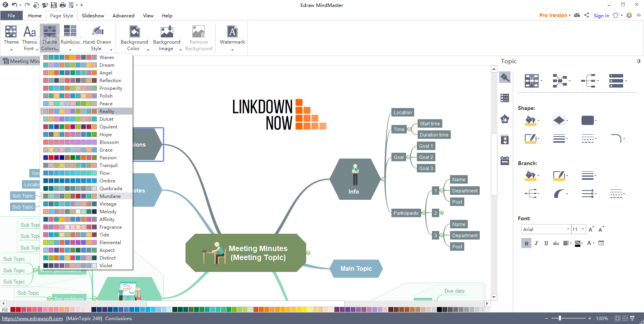This screenshot has width=644, height=324.
Task: Open the edrawsoft.com link
Action: point(32,319)
